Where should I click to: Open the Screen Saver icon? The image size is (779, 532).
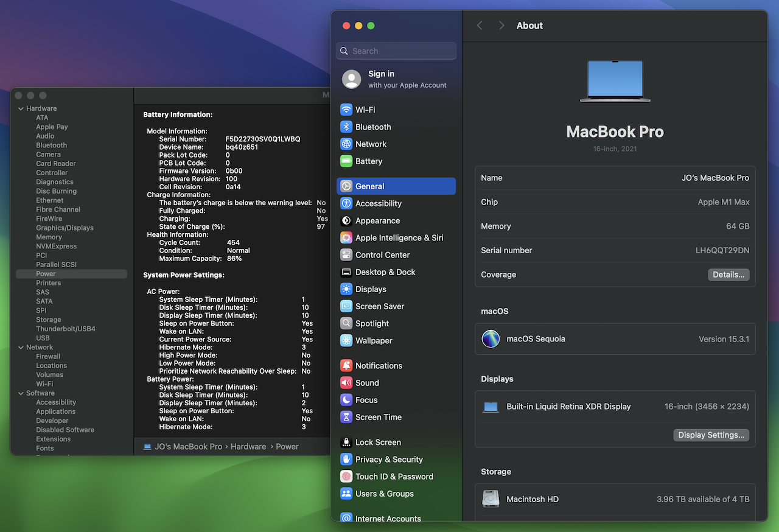tap(346, 306)
